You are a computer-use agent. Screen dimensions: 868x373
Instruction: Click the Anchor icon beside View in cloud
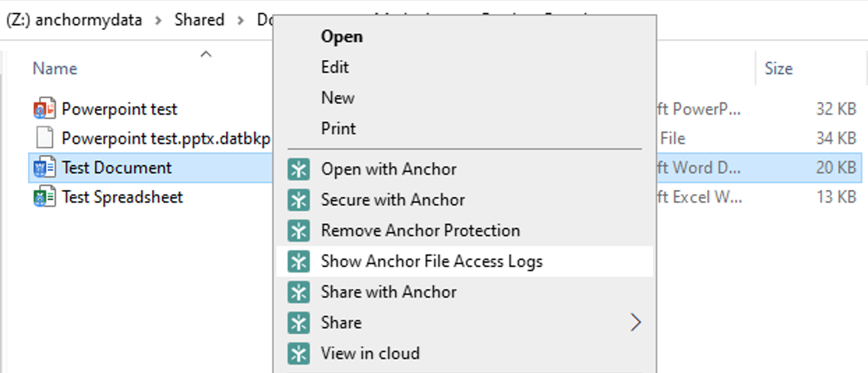299,354
